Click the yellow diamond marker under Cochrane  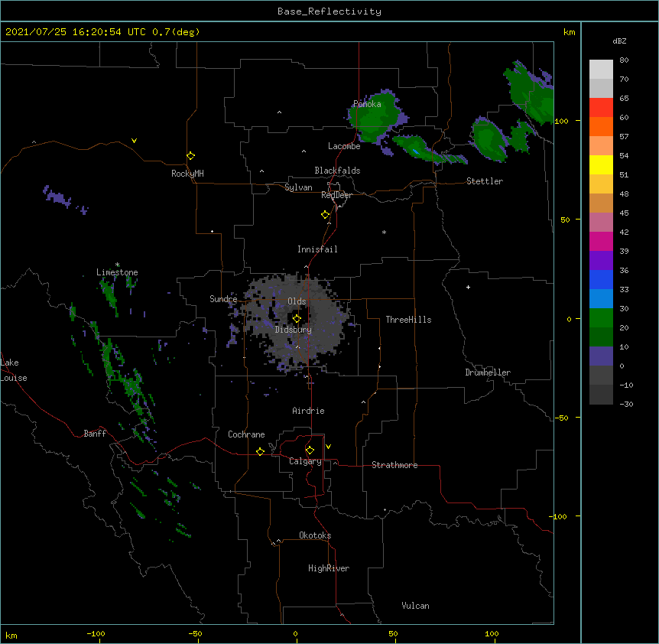click(260, 451)
